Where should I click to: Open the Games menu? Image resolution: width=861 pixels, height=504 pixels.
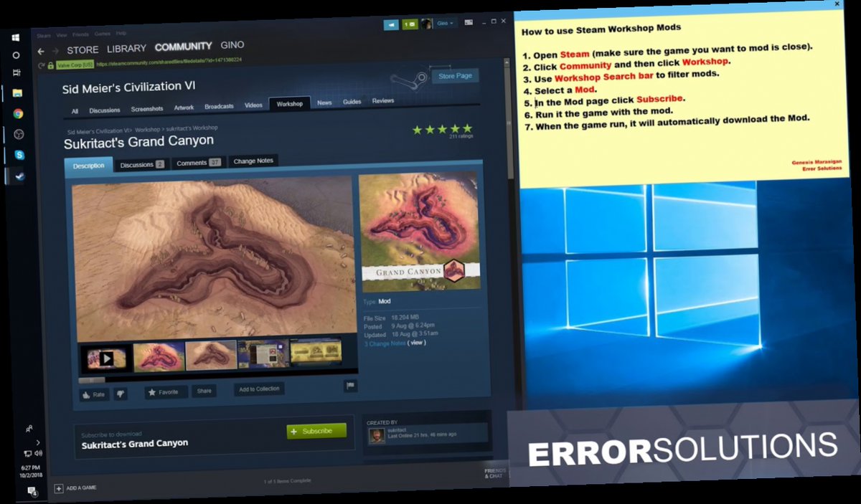pos(102,34)
